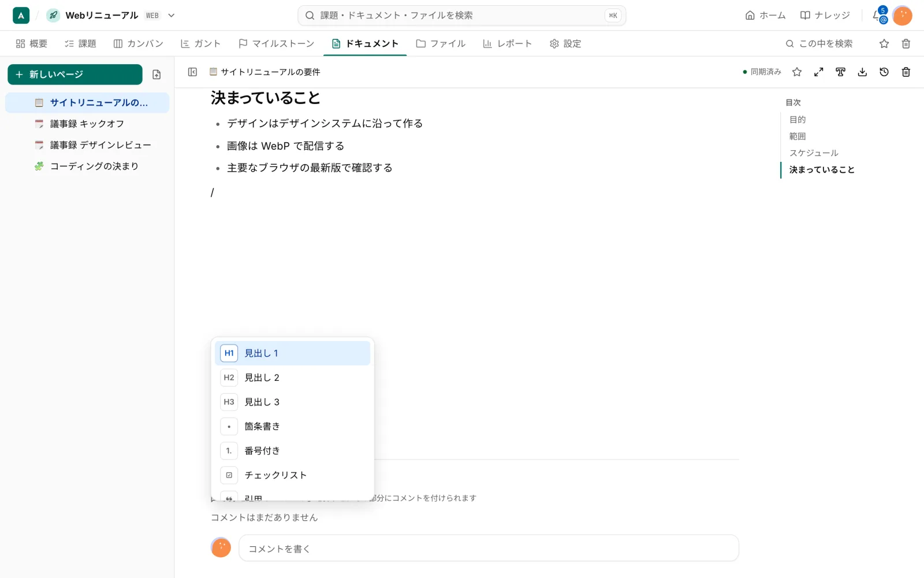Collapse the document sidebar panel icon
The width and height of the screenshot is (924, 578).
pos(193,72)
